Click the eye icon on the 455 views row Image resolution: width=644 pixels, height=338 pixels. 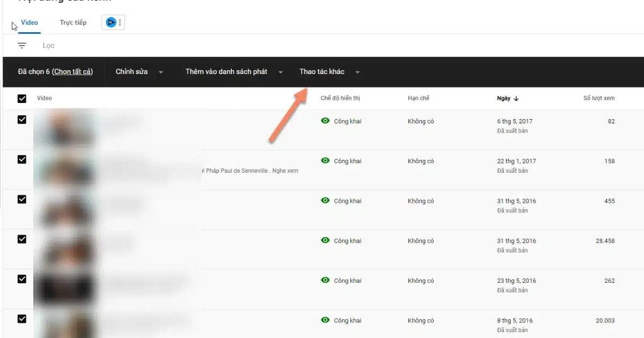click(x=325, y=200)
